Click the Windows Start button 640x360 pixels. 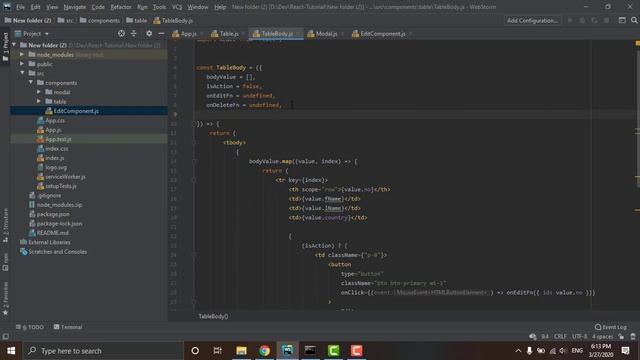(11, 351)
